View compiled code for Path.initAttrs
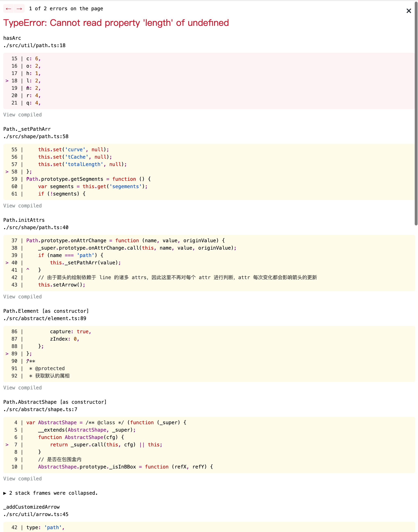Screen dimensions: 418x532 tap(22, 297)
